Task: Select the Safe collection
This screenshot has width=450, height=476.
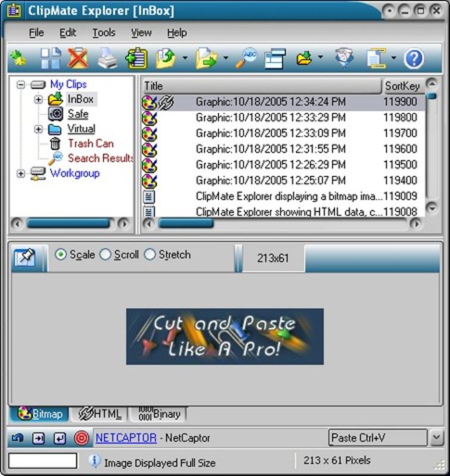Action: (x=78, y=114)
